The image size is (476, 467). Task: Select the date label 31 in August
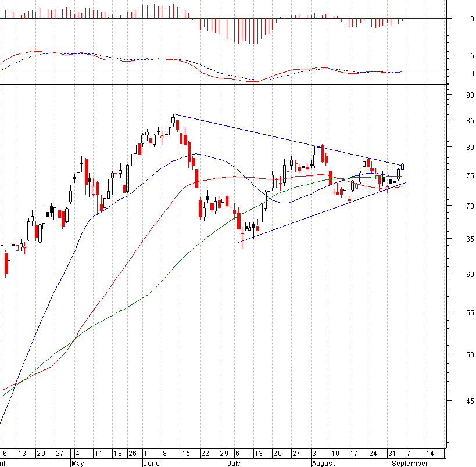392,454
